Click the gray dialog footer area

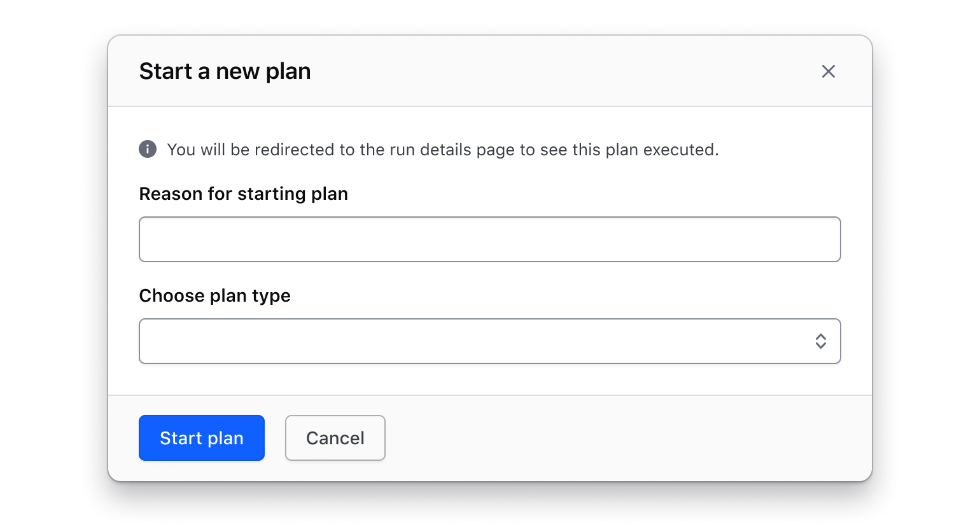pyautogui.click(x=605, y=438)
